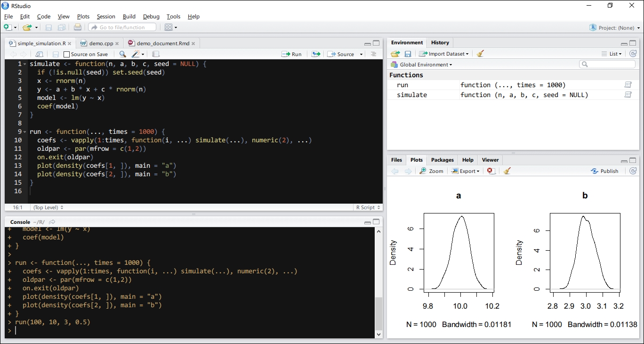Open the New File dropdown arrow
The image size is (644, 344).
(15, 28)
